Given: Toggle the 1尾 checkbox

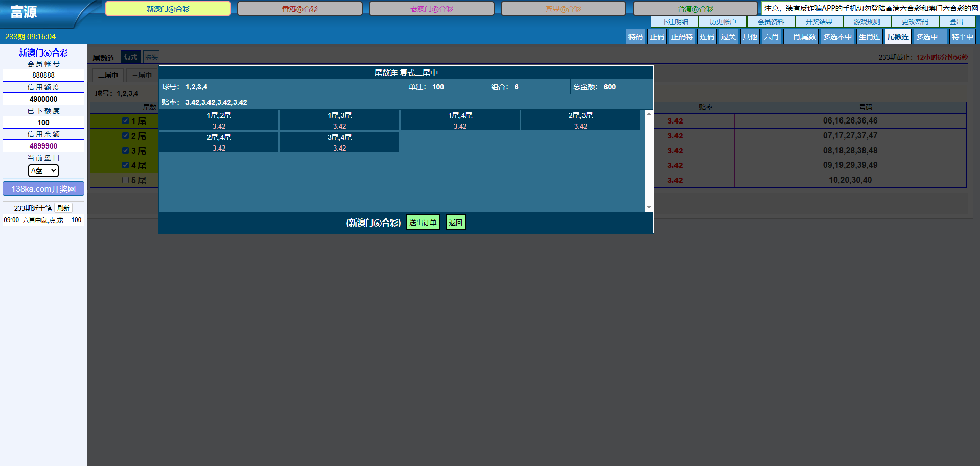Looking at the screenshot, I should pyautogui.click(x=125, y=121).
